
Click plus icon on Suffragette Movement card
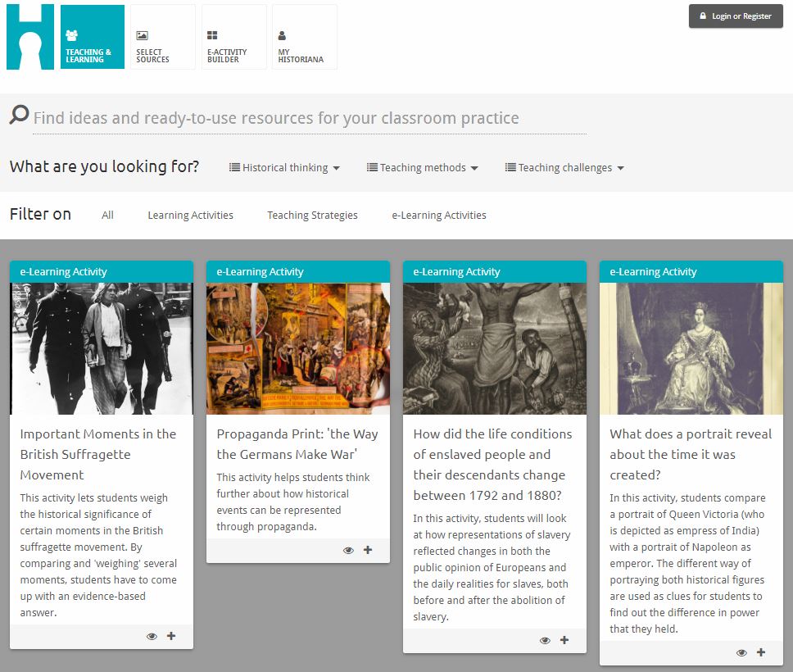(171, 636)
